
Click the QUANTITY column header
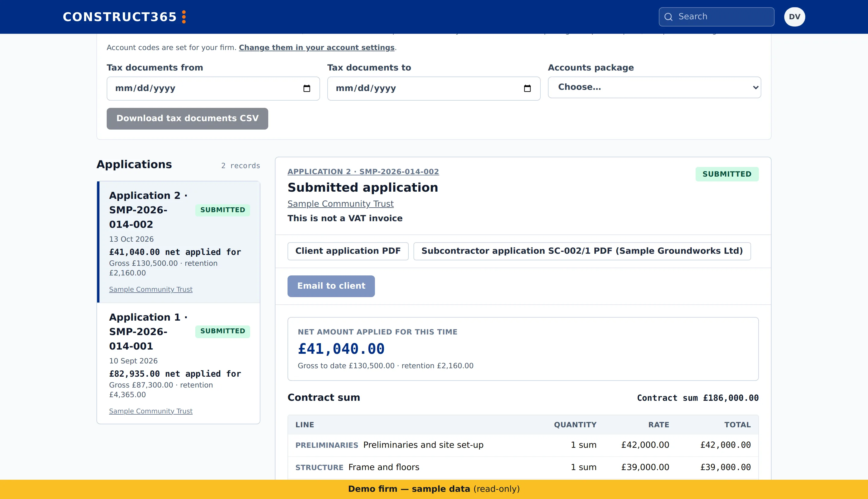(x=575, y=425)
